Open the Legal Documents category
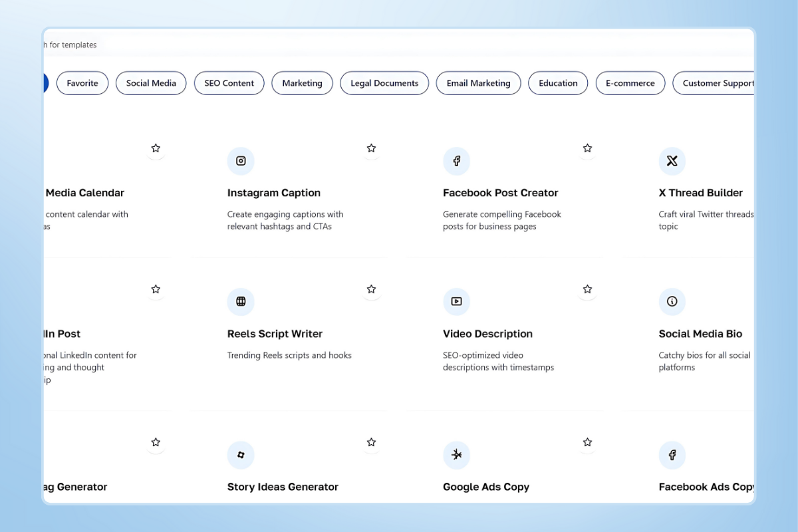The image size is (798, 532). pos(384,82)
